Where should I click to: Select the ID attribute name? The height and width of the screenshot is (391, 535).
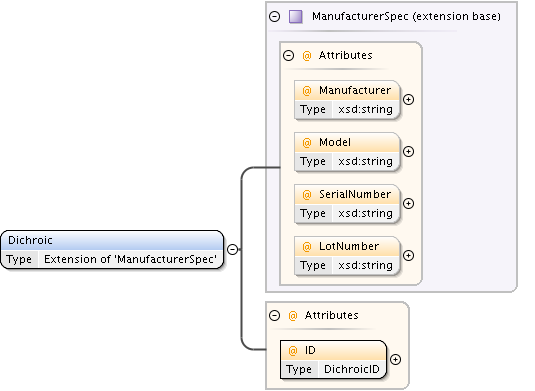click(x=310, y=350)
